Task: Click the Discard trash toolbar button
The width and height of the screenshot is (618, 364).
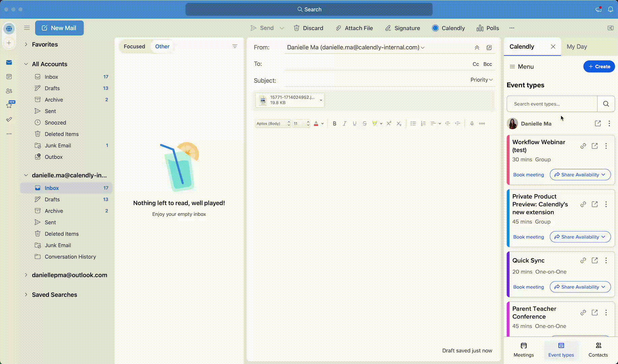Action: [308, 28]
